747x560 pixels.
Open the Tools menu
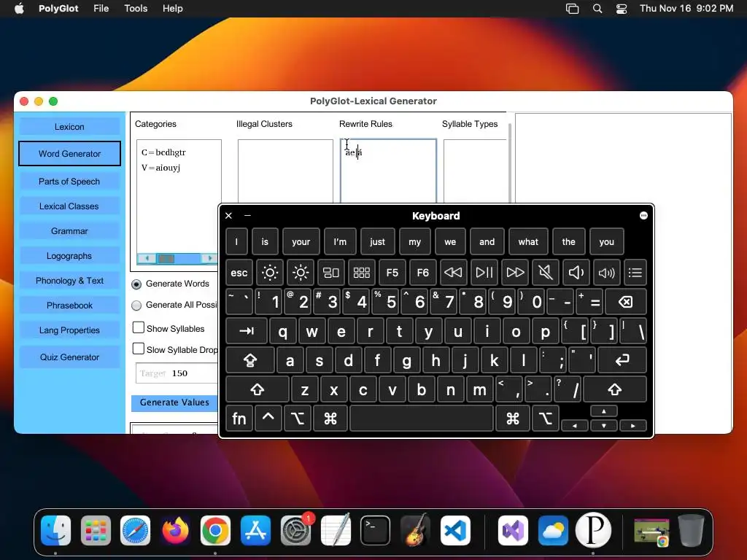point(136,9)
